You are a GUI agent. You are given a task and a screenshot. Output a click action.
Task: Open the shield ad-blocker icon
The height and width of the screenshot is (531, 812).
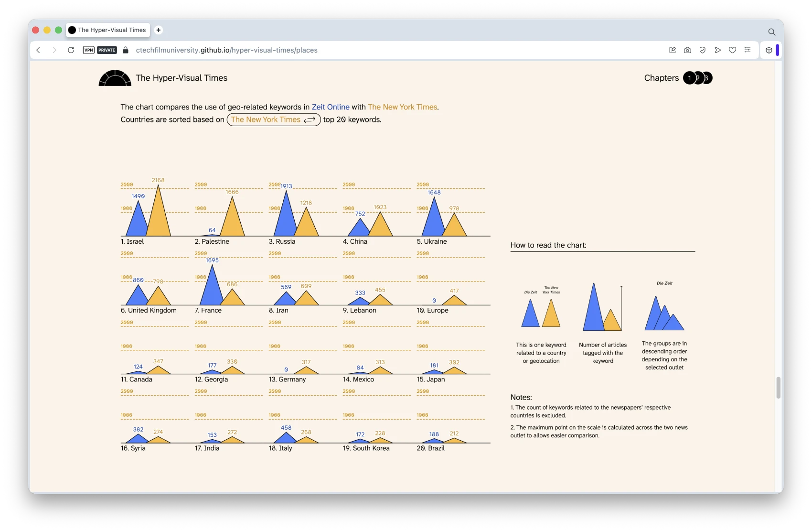pyautogui.click(x=703, y=50)
